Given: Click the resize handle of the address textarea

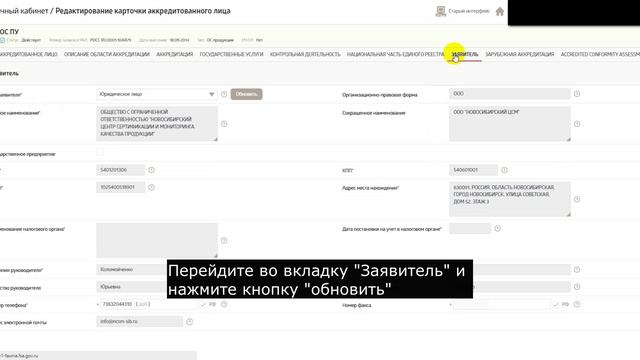Looking at the screenshot, I should pyautogui.click(x=568, y=214).
